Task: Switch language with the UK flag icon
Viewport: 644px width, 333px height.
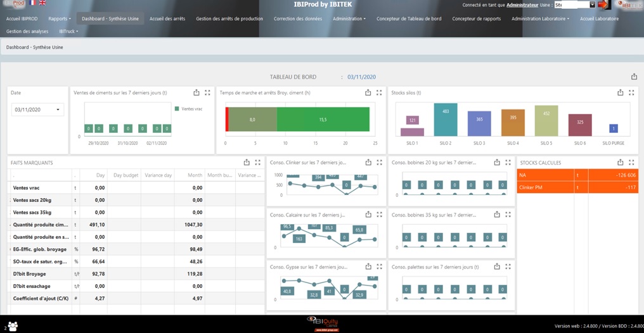Action: (42, 3)
